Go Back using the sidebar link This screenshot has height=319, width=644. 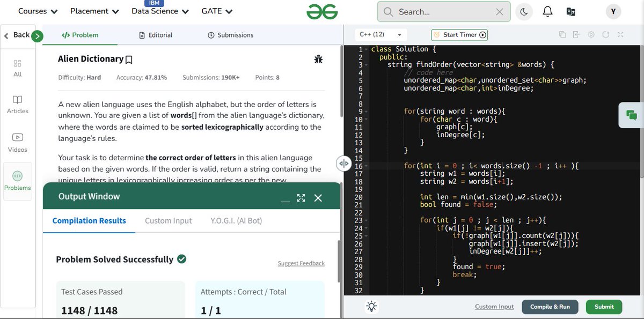pos(17,35)
